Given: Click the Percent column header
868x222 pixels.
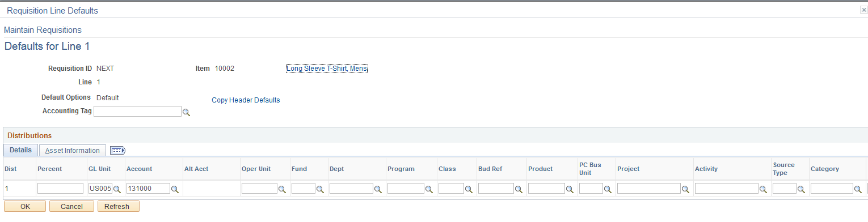Looking at the screenshot, I should (49, 169).
